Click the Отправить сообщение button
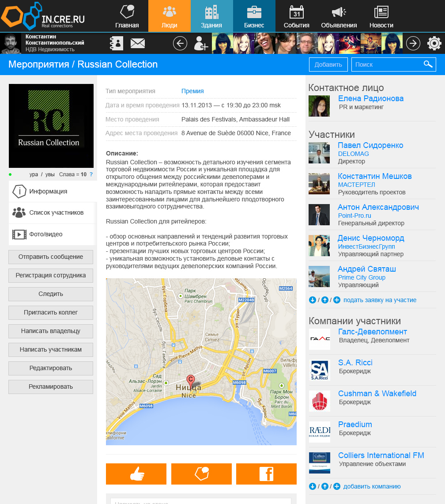Image resolution: width=445 pixels, height=504 pixels. tap(51, 257)
